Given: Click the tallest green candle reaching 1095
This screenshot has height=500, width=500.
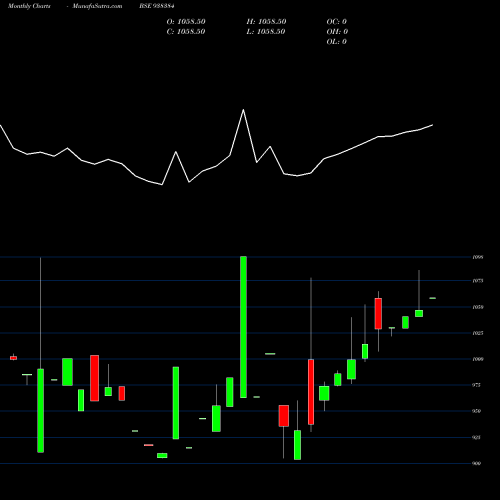Looking at the screenshot, I should (243, 327).
